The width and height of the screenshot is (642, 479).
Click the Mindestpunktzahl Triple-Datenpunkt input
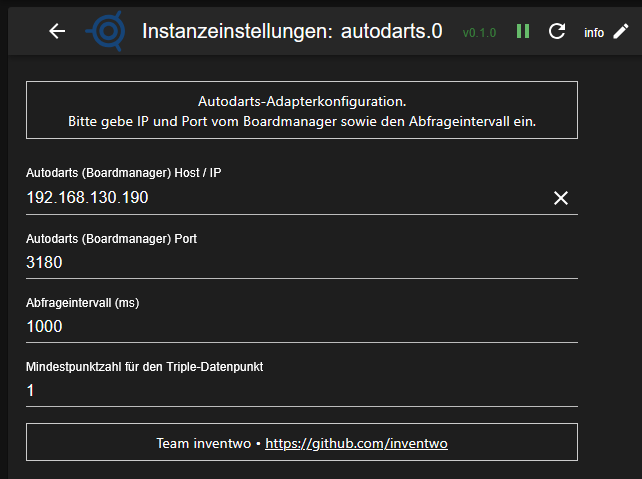[x=300, y=391]
